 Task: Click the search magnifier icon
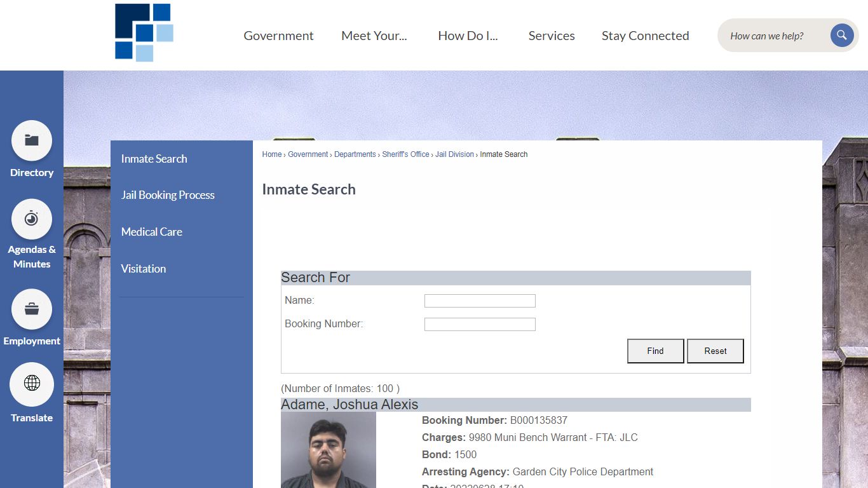click(841, 36)
